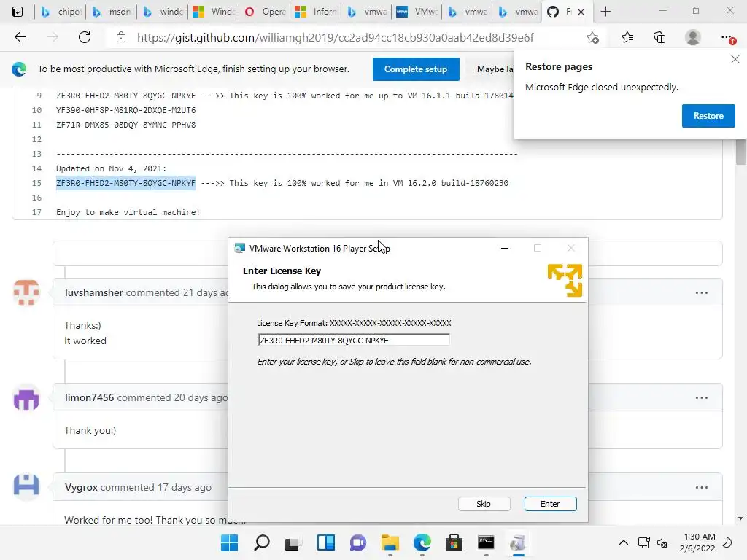Open Task View from the taskbar
Image resolution: width=747 pixels, height=560 pixels.
point(293,542)
